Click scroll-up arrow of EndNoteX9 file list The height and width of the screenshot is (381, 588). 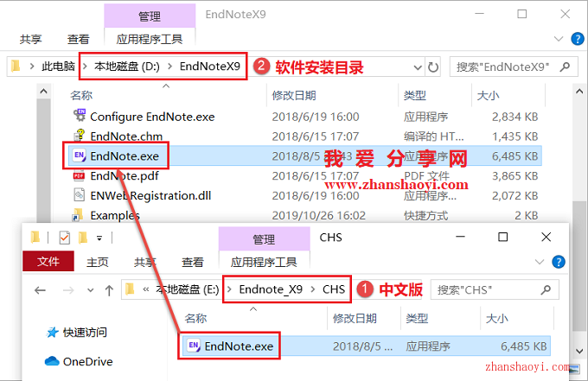(x=579, y=91)
